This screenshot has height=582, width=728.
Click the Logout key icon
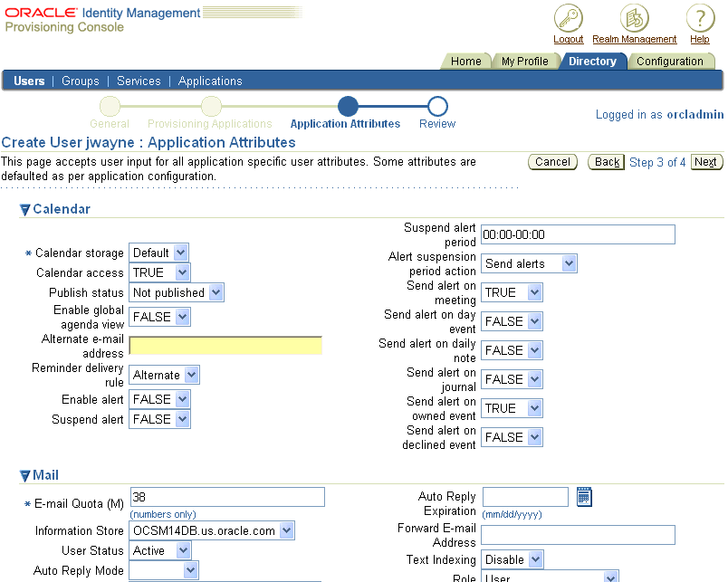(x=568, y=18)
